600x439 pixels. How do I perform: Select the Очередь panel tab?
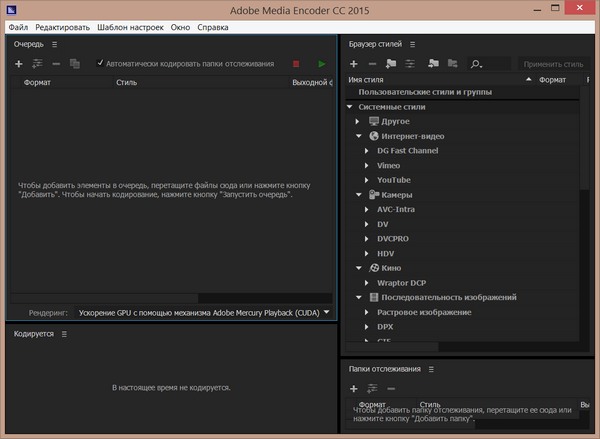pos(29,44)
